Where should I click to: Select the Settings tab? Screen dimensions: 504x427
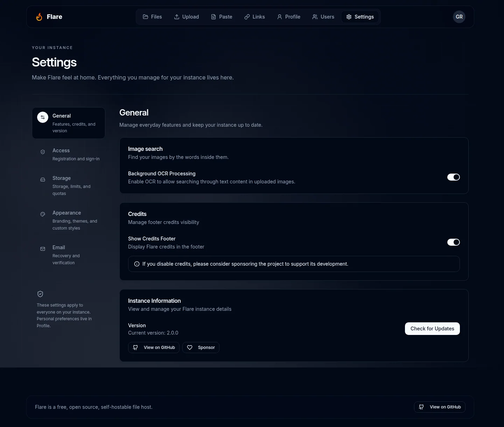(x=360, y=17)
